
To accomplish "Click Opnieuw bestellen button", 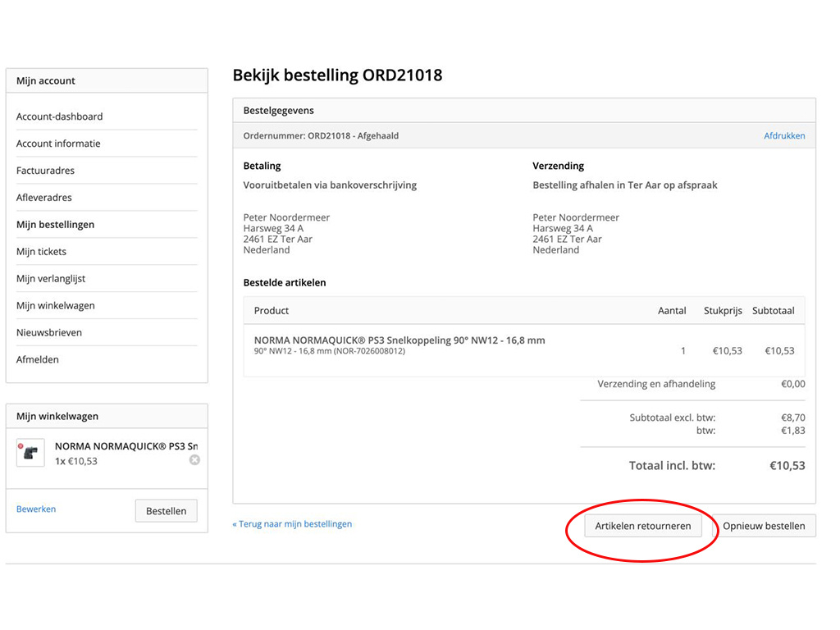I will pyautogui.click(x=764, y=526).
